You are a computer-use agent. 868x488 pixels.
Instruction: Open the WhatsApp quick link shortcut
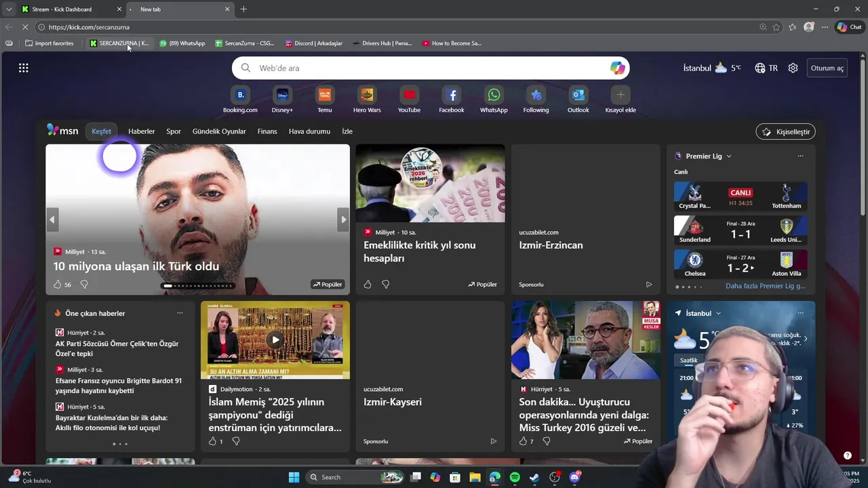point(494,99)
